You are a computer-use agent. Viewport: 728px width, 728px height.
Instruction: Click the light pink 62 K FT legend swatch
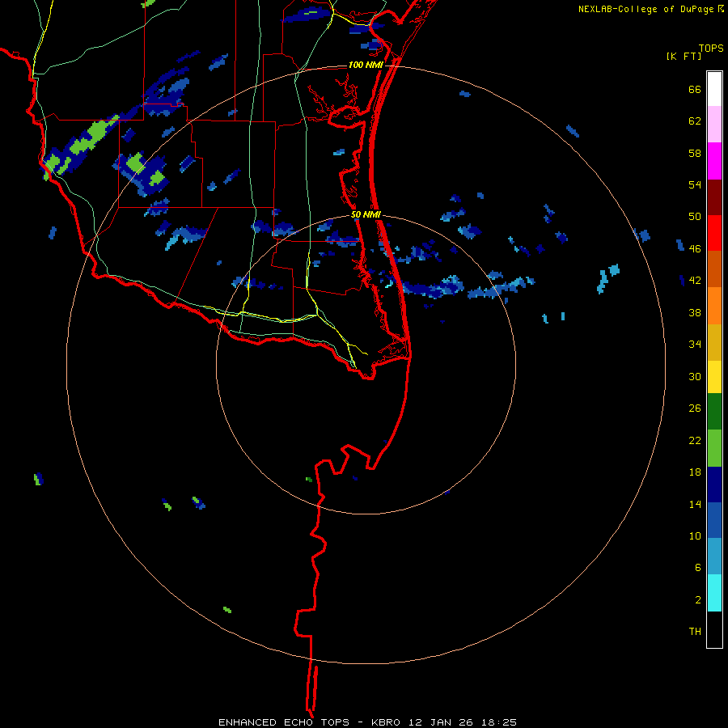(x=714, y=124)
